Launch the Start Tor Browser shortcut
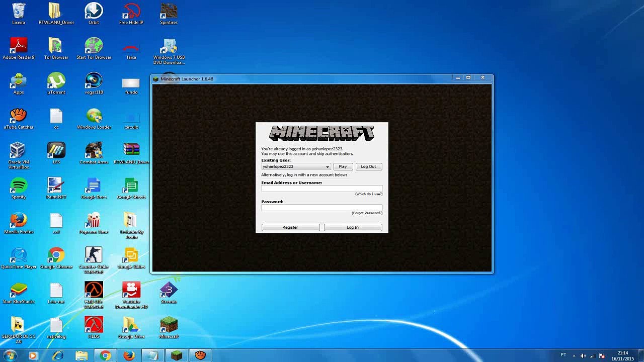 [94, 46]
